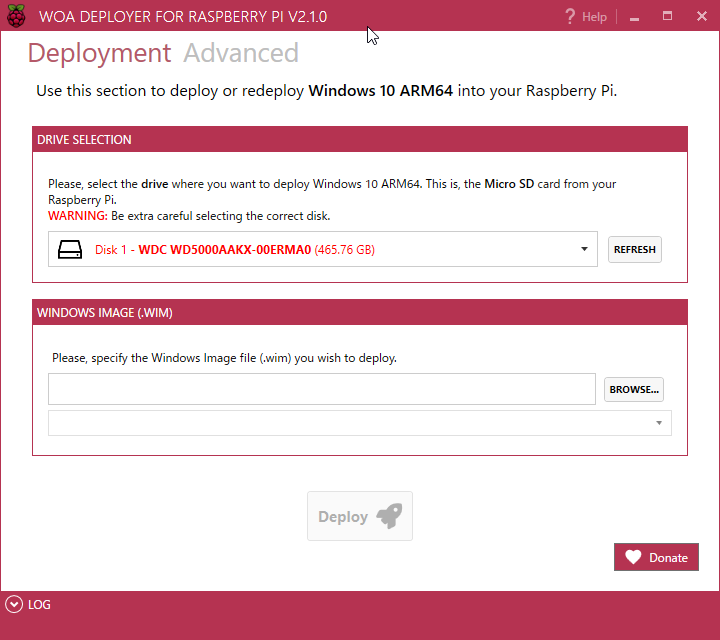Screen dimensions: 720x640
Task: Minimize the WOA Deployer window
Action: 635,17
